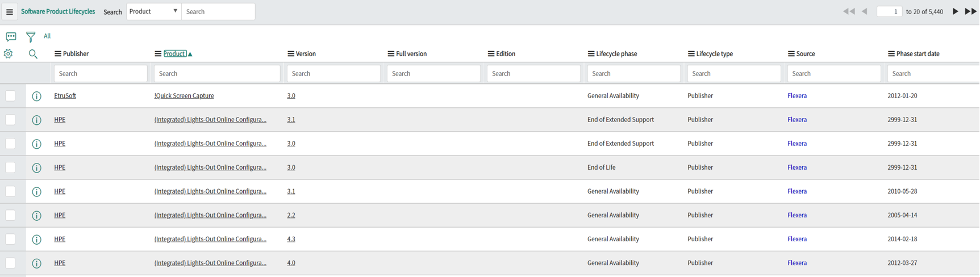The image size is (980, 277).
Task: Go to next page arrow
Action: click(955, 11)
